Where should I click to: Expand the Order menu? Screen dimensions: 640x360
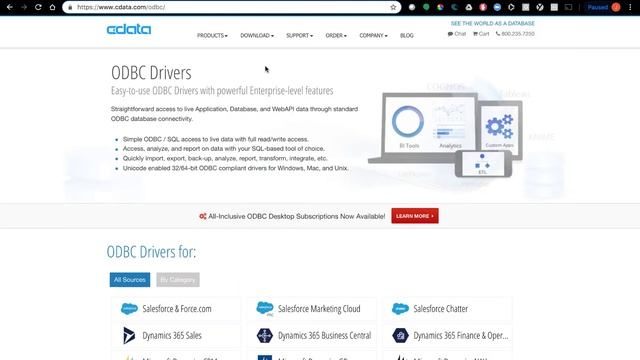tap(336, 36)
